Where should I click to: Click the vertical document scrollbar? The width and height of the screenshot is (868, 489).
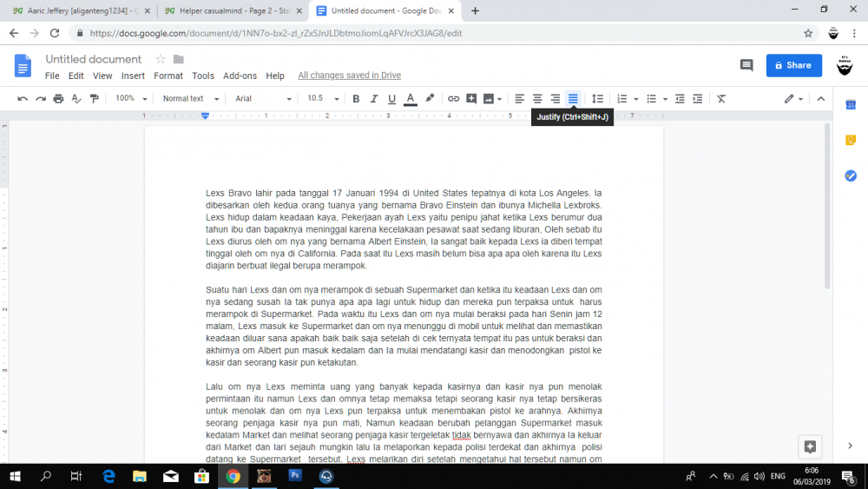[827, 206]
